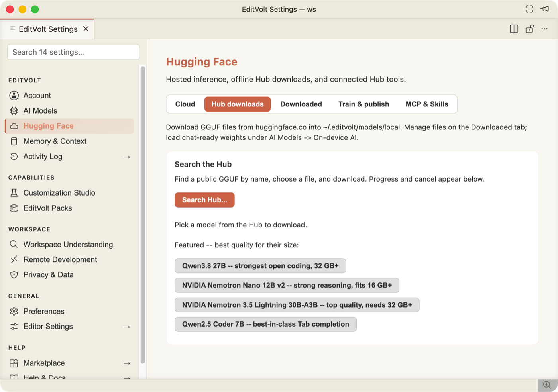
Task: Click the Search Hub... button
Action: click(x=204, y=200)
